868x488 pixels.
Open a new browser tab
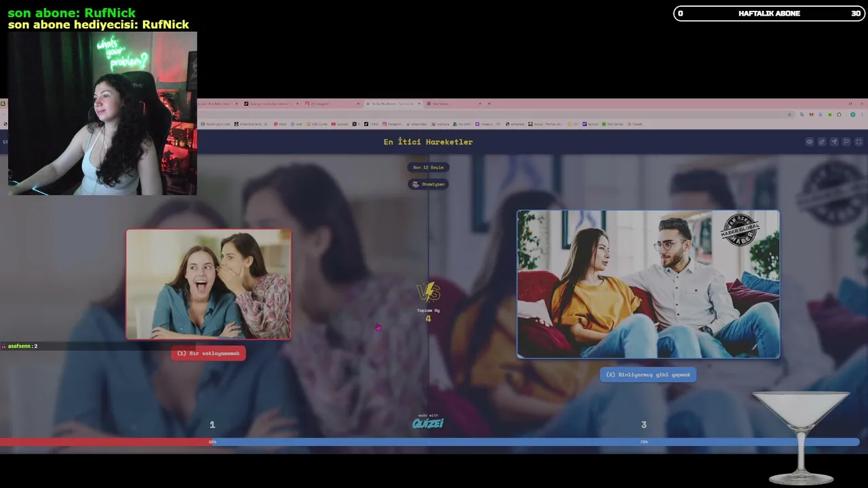coord(489,104)
